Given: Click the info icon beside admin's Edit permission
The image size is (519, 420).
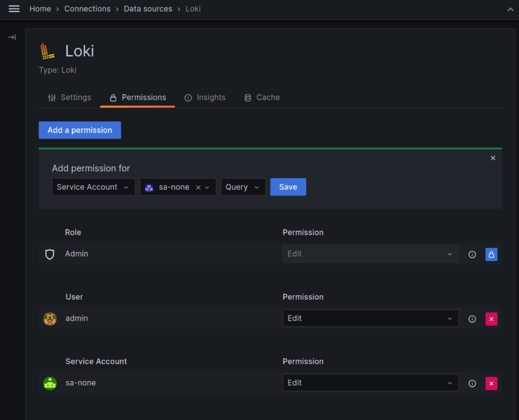Looking at the screenshot, I should point(472,318).
